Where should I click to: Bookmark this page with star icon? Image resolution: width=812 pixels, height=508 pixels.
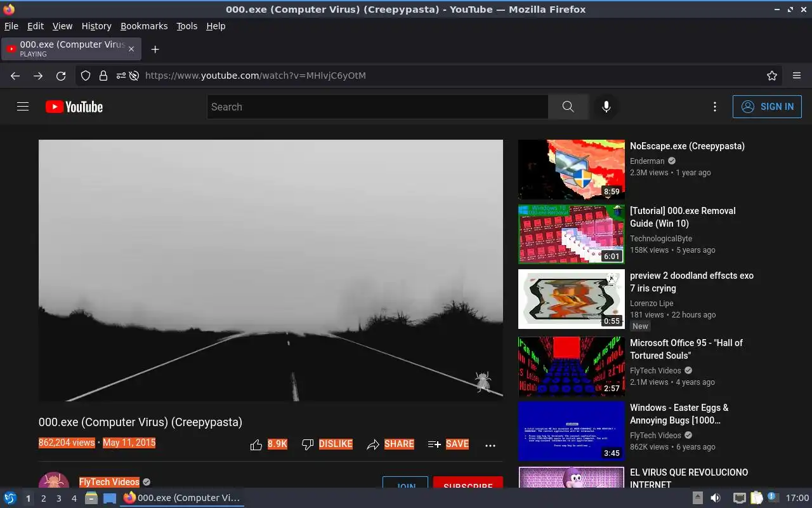click(x=772, y=76)
